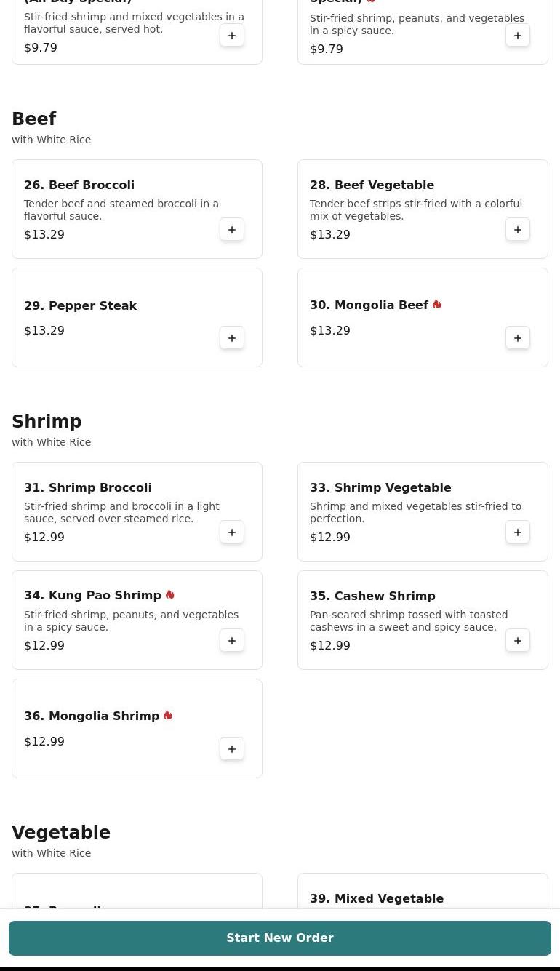Click the spicy flame icon beside Mongolia Beef

pos(436,305)
